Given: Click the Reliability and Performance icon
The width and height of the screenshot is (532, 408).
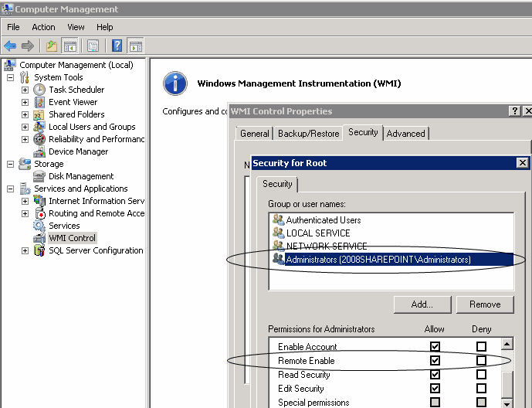Looking at the screenshot, I should [39, 139].
